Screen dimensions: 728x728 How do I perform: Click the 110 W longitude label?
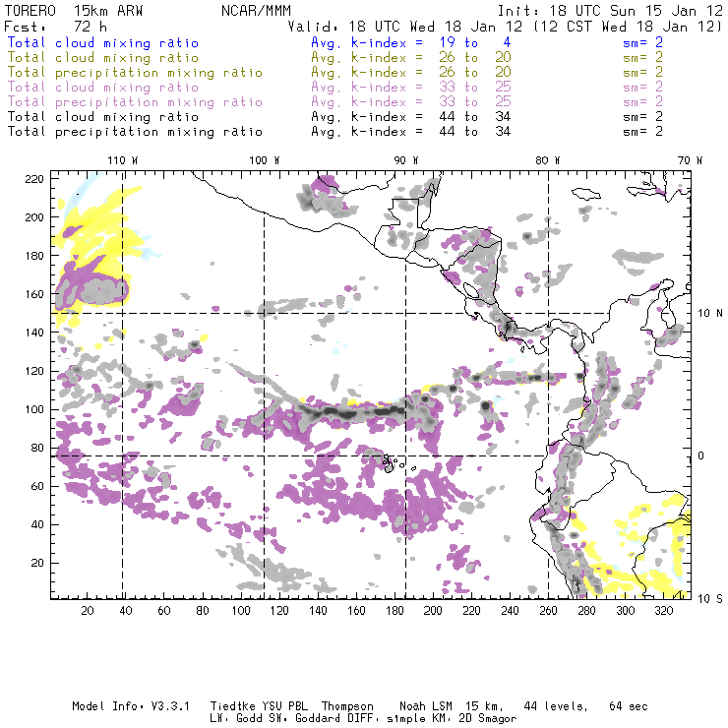coord(121,160)
